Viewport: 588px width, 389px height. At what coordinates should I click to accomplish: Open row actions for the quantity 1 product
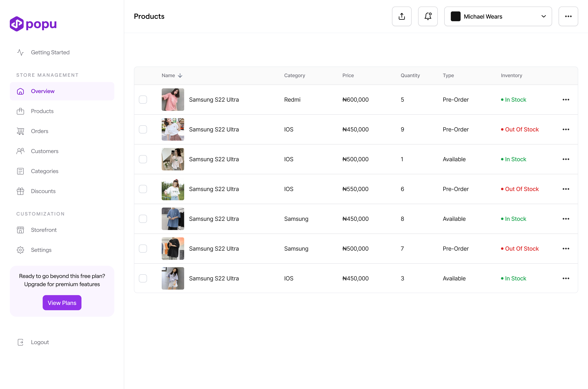(566, 159)
